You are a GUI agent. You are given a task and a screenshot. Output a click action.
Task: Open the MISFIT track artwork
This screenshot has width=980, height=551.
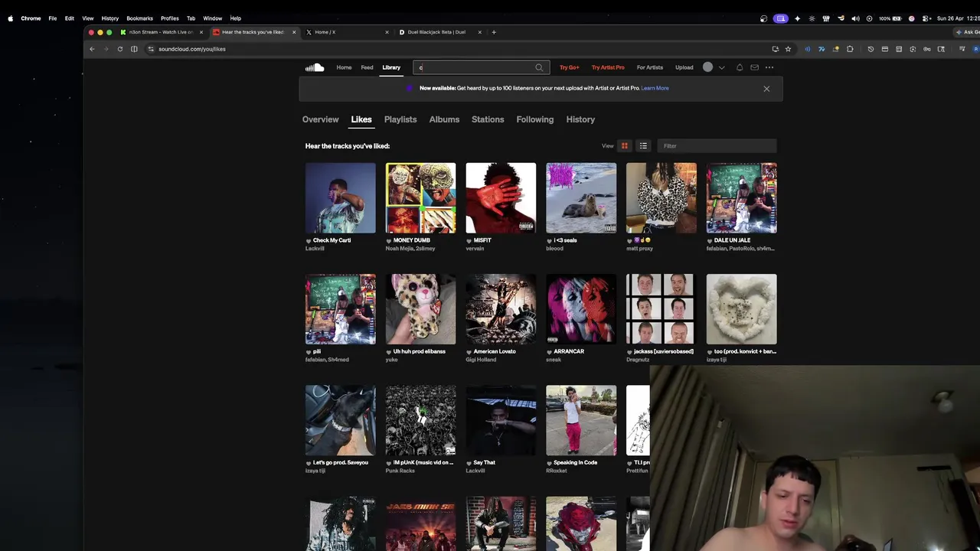501,197
